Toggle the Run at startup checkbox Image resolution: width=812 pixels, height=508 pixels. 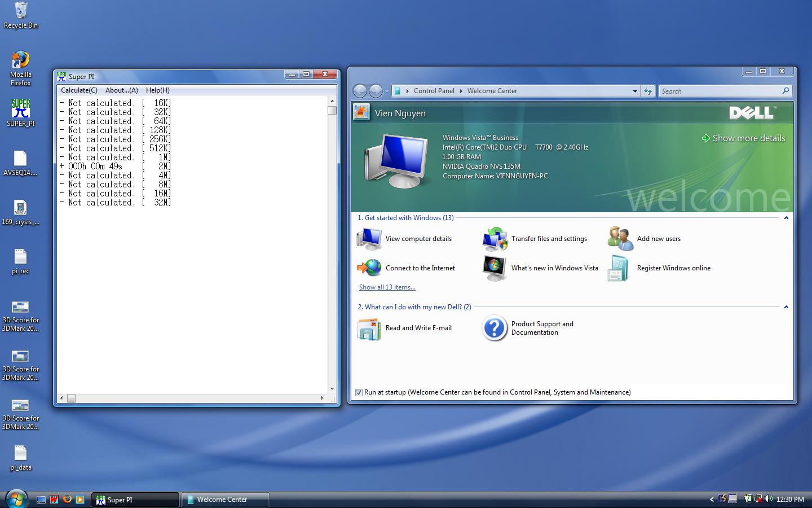[359, 392]
